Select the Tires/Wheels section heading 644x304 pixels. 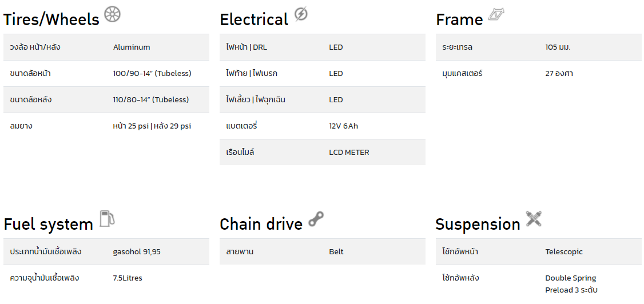pos(51,19)
